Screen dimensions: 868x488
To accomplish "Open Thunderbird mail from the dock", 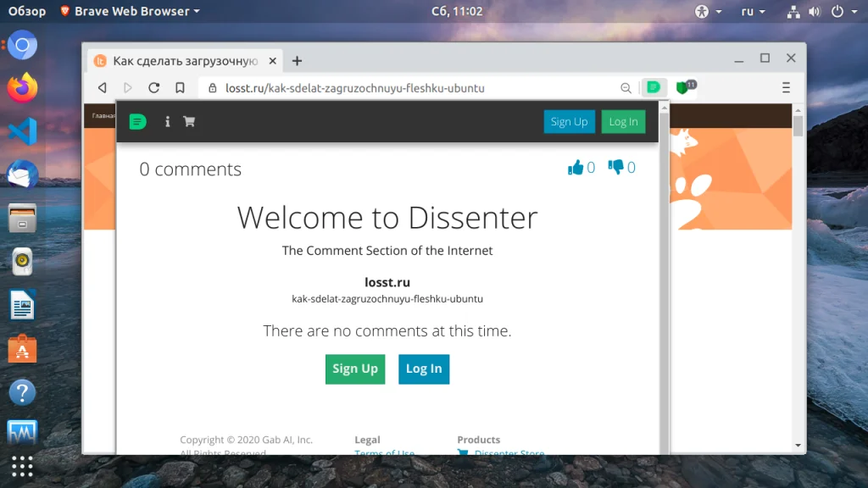I will [22, 175].
